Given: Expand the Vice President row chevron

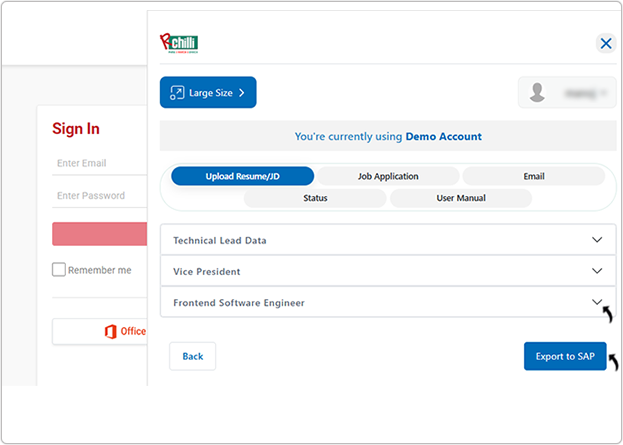Looking at the screenshot, I should pos(597,271).
